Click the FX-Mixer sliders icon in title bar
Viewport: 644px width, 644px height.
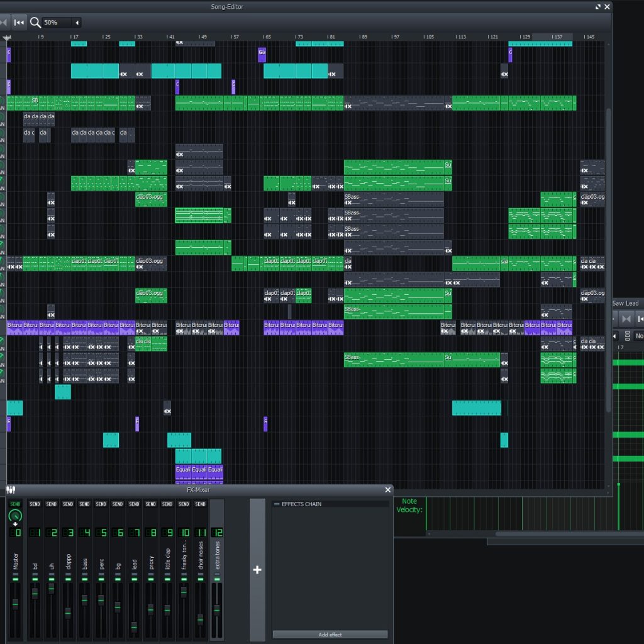(x=11, y=489)
